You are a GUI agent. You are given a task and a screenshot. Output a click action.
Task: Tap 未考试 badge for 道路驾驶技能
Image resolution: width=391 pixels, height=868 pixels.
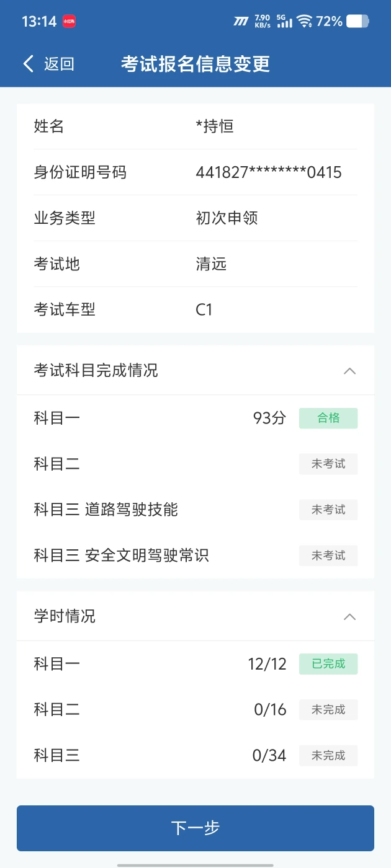click(x=328, y=510)
